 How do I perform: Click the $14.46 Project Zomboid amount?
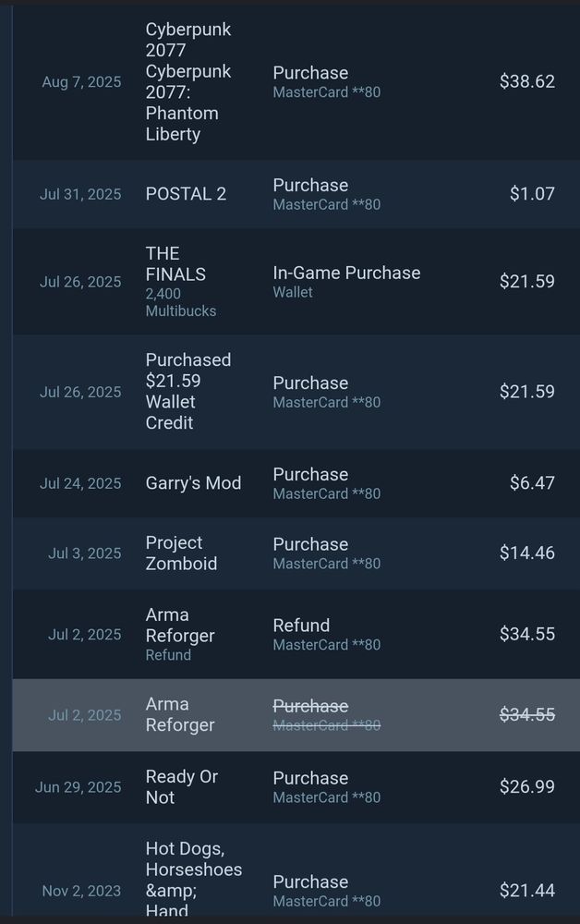point(527,553)
